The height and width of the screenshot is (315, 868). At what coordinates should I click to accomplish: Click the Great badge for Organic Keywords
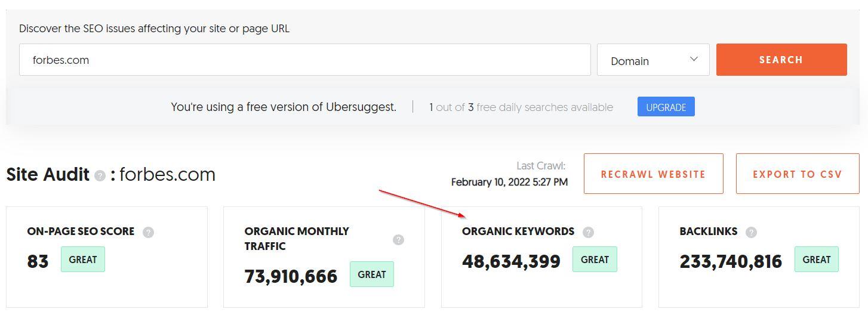coord(595,260)
